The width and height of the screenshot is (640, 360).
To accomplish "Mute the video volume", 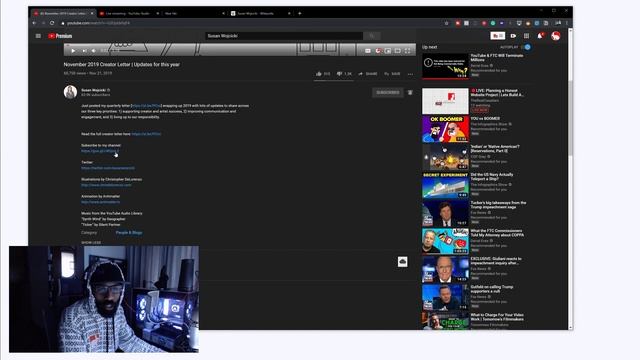I will tap(94, 51).
